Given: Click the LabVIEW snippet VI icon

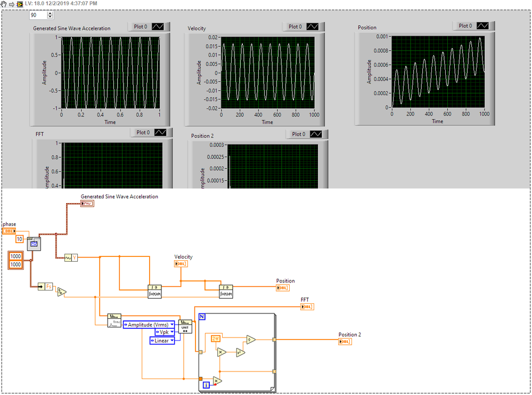Looking at the screenshot, I should [20, 4].
